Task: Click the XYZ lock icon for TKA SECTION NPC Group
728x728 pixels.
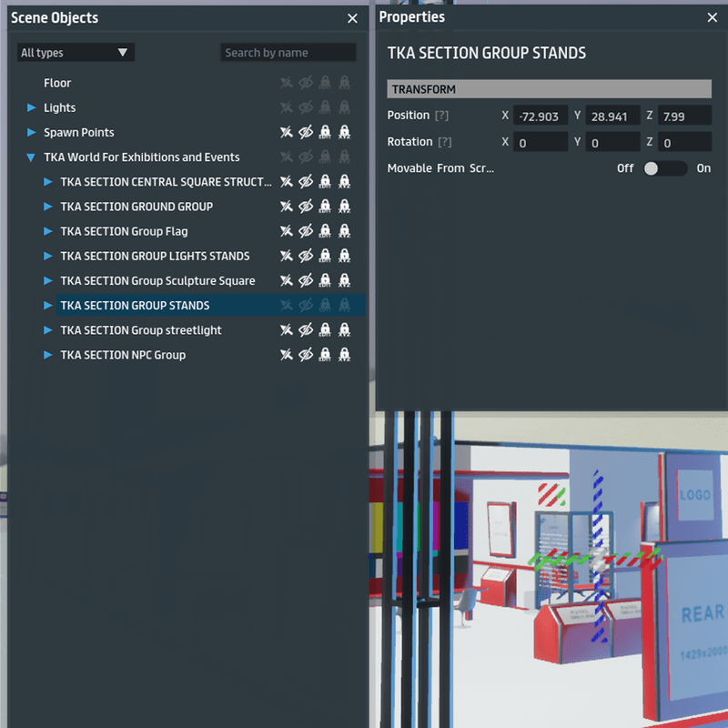Action: [344, 355]
